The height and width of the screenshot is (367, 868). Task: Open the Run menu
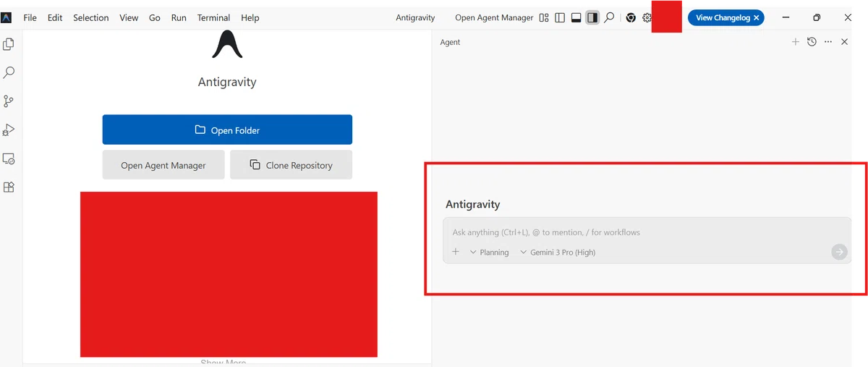click(179, 17)
